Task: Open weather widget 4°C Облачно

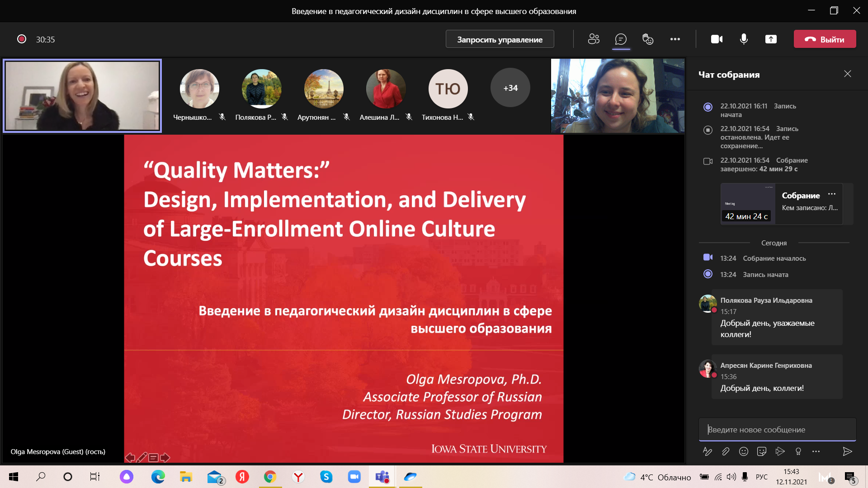Action: [658, 477]
